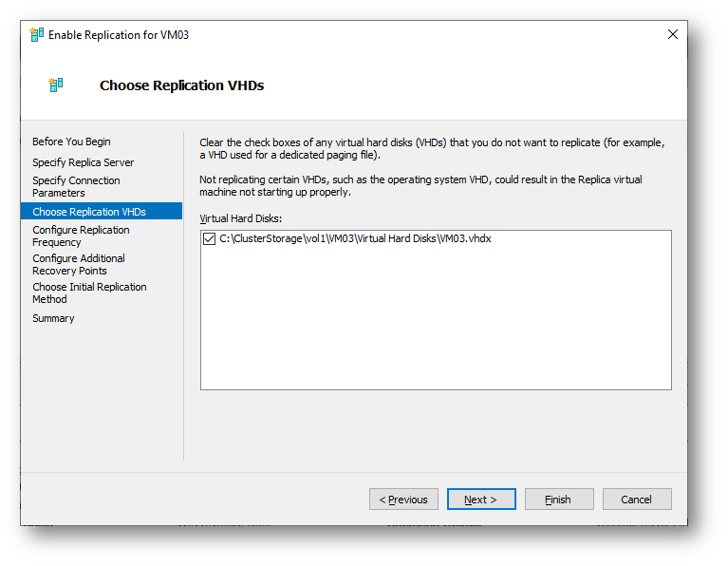Open Configure Additional Recovery Points step
The image size is (728, 566).
click(x=79, y=264)
